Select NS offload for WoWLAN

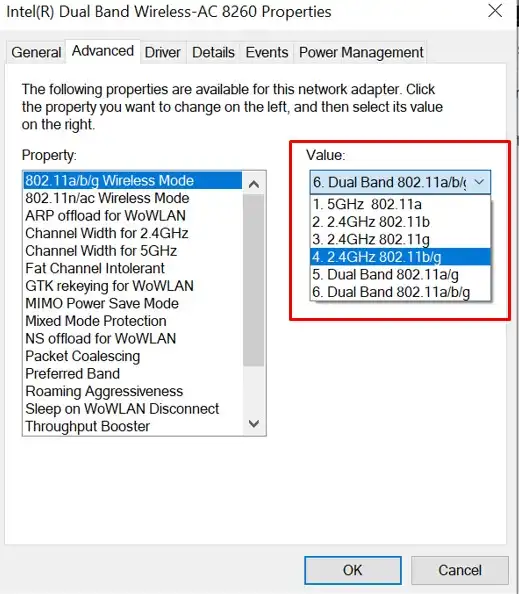click(x=133, y=338)
